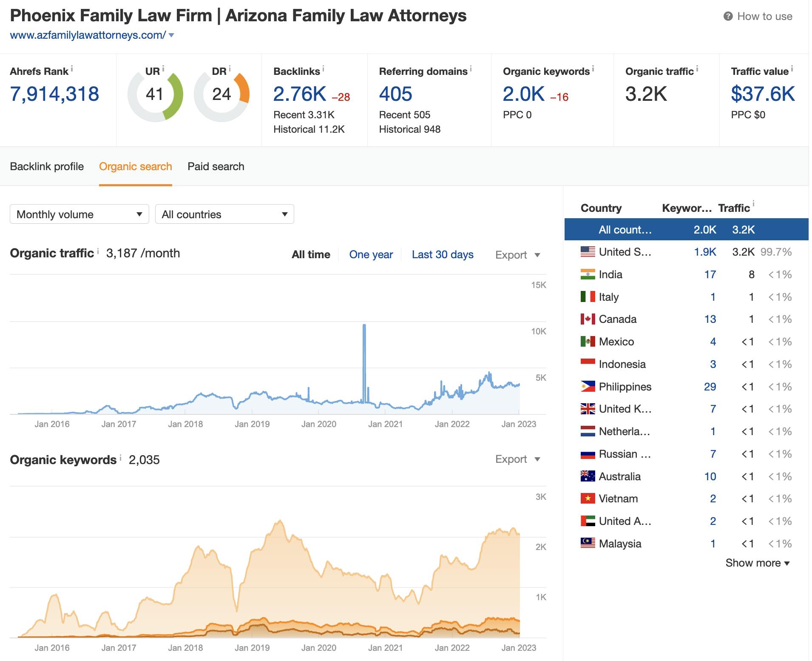Click Philippines keywords count 29
Viewport: 812px width, 661px height.
(x=710, y=387)
